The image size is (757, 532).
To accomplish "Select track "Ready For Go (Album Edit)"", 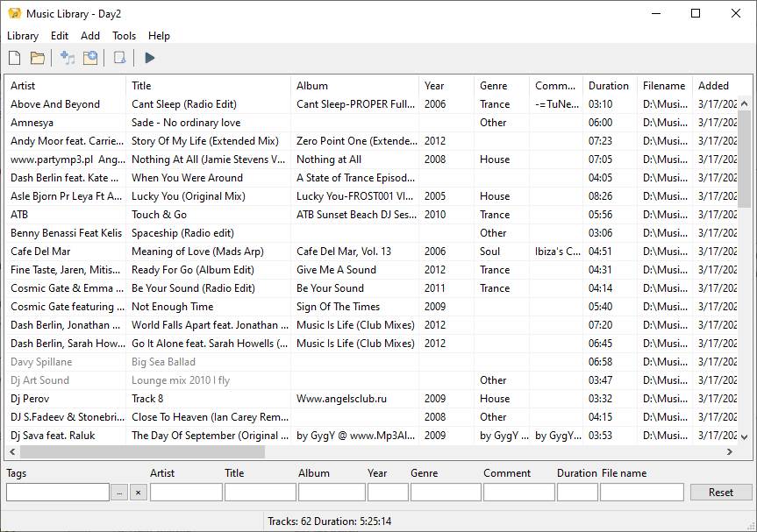I will (193, 270).
